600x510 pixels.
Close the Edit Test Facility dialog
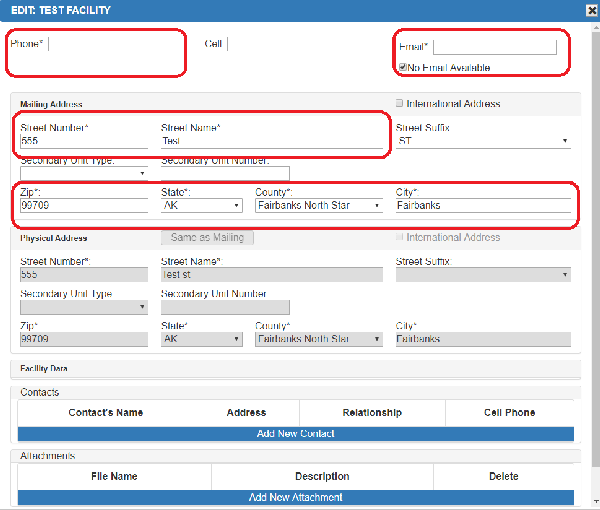[x=590, y=10]
